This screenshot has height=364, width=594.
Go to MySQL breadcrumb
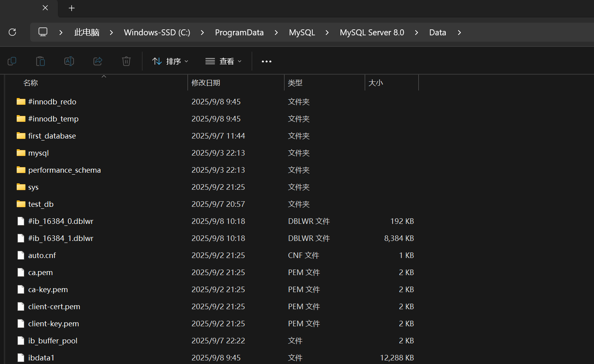point(302,32)
